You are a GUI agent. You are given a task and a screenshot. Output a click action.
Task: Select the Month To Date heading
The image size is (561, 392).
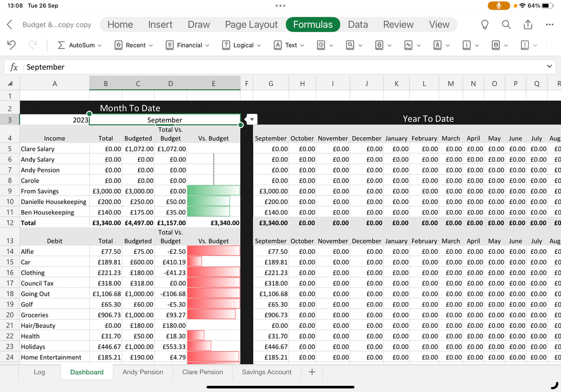(130, 108)
